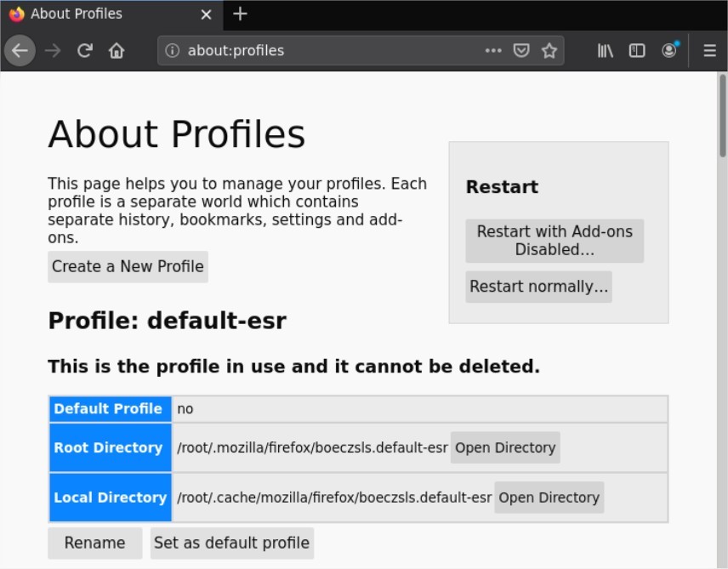The image size is (728, 569).
Task: Go back with the back arrow button
Action: 20,50
